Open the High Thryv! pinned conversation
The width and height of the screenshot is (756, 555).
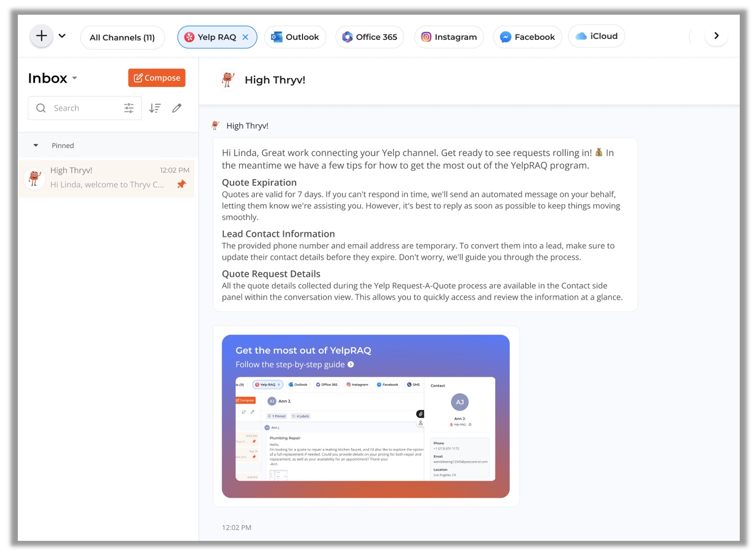[x=106, y=178]
